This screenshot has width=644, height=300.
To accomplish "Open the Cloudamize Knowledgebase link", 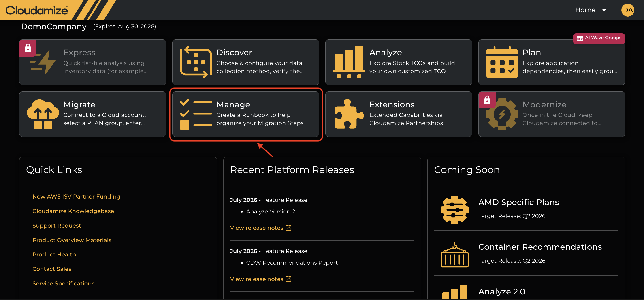I will [73, 211].
